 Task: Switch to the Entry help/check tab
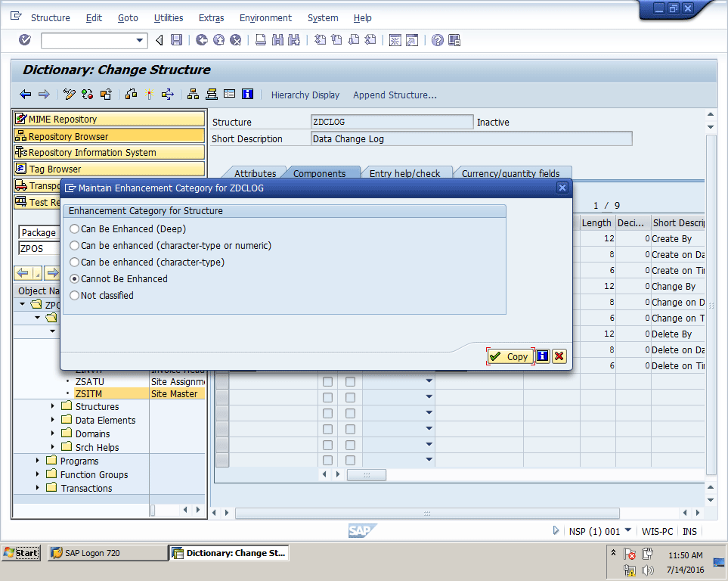[404, 173]
